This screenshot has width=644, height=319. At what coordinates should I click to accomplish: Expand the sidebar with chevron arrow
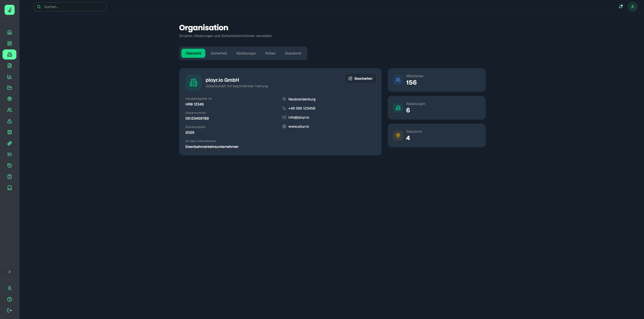(10, 272)
